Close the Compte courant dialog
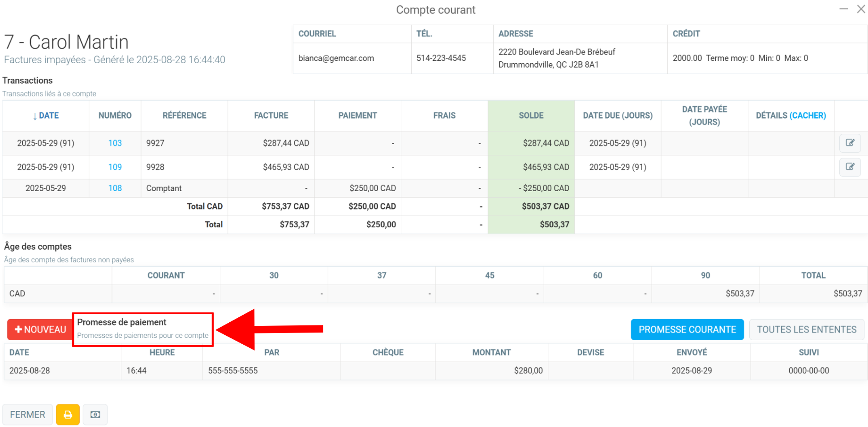Screen dimensions: 868x427 (x=861, y=9)
